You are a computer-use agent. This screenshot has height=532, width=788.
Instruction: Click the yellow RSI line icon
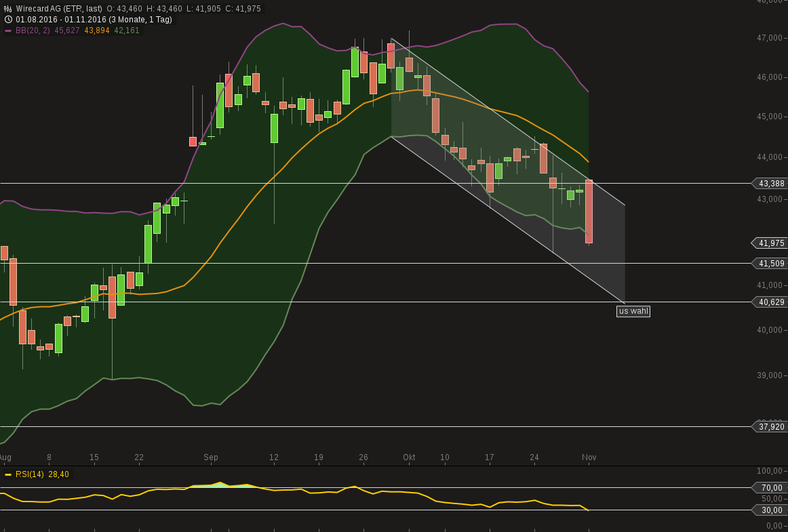pos(7,474)
